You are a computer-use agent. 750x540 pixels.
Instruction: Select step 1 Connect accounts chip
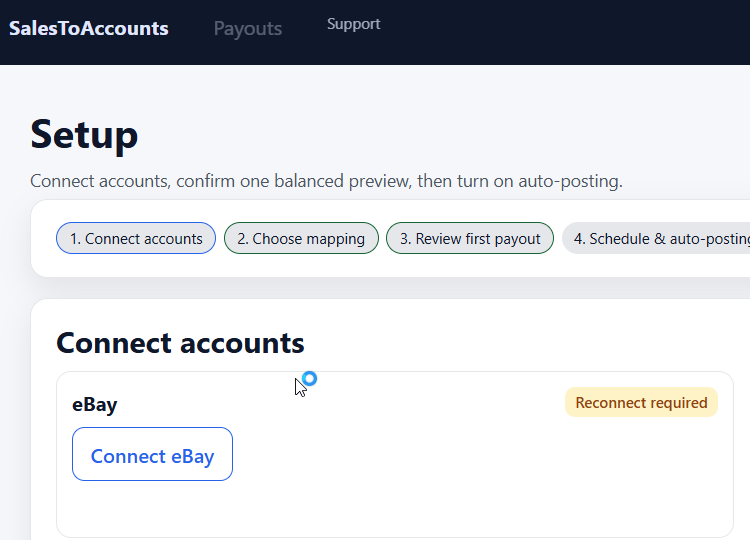(136, 238)
